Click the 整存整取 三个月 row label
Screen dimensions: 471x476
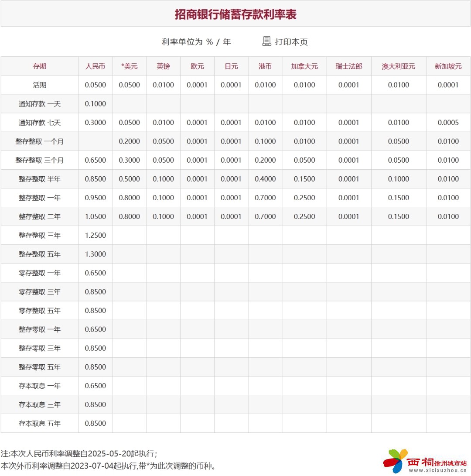click(39, 160)
